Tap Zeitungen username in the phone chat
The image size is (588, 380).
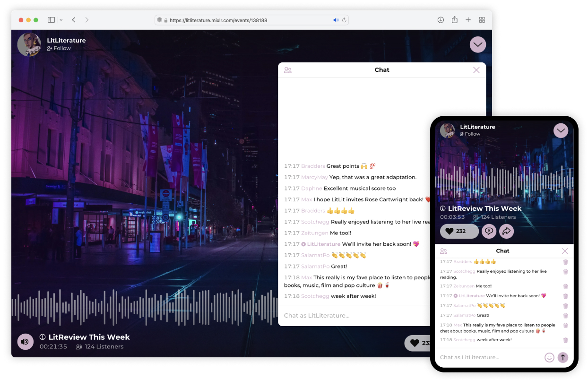464,286
